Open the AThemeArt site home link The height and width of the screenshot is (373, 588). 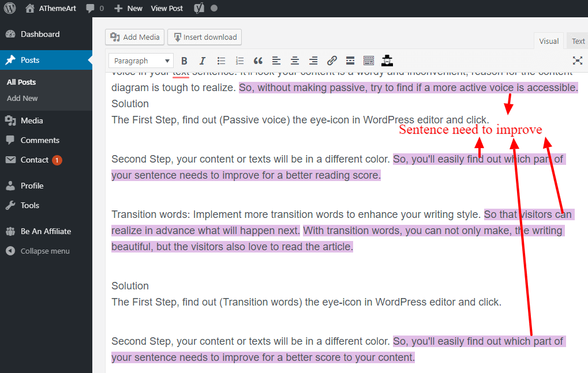point(51,8)
